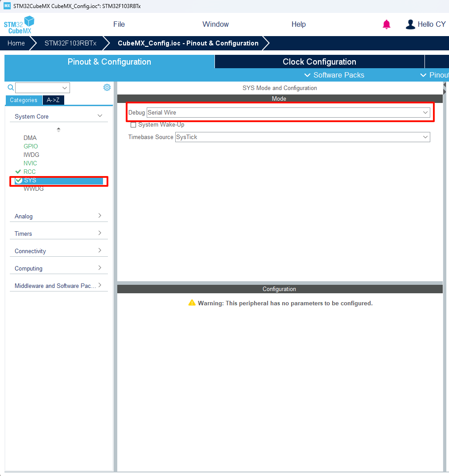
Task: Expand the Timers category
Action: [100, 233]
